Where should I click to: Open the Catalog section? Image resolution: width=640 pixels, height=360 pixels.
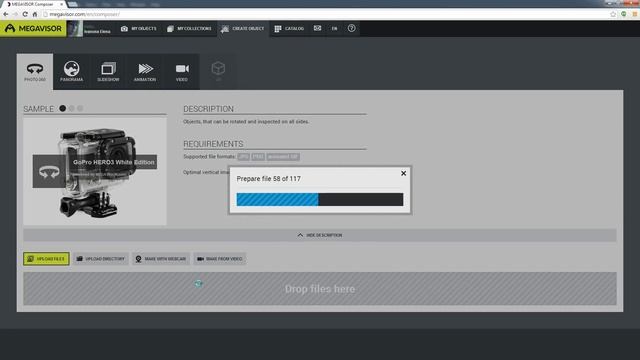[289, 29]
